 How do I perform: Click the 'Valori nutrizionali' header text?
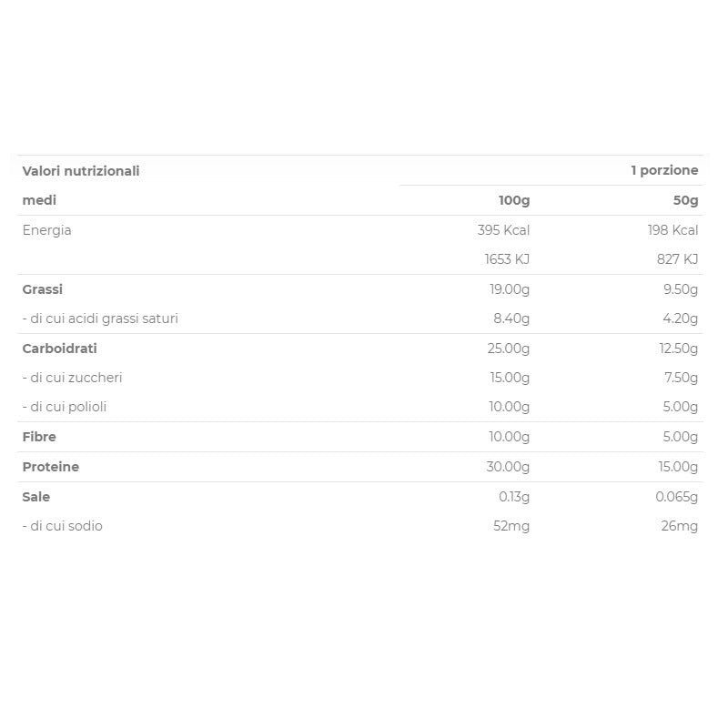81,171
